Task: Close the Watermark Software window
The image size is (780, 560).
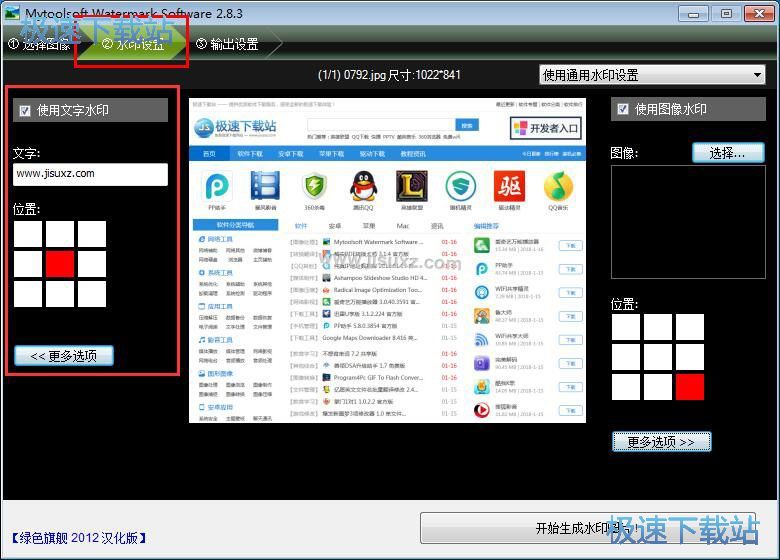Action: click(759, 13)
